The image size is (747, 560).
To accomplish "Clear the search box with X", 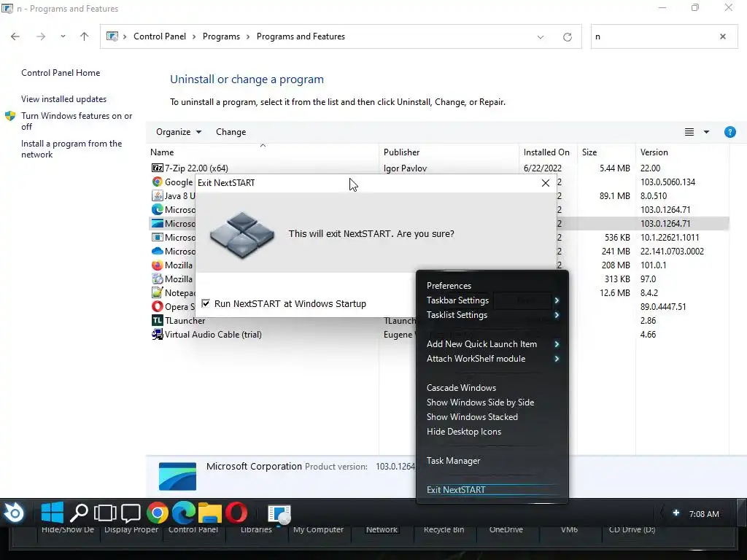I will coord(723,36).
